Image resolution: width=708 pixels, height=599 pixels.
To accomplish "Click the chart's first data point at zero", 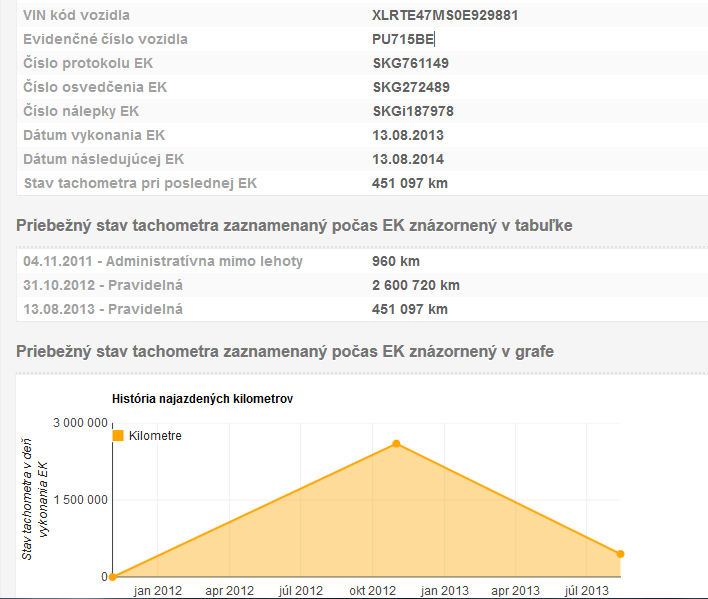I will [113, 576].
